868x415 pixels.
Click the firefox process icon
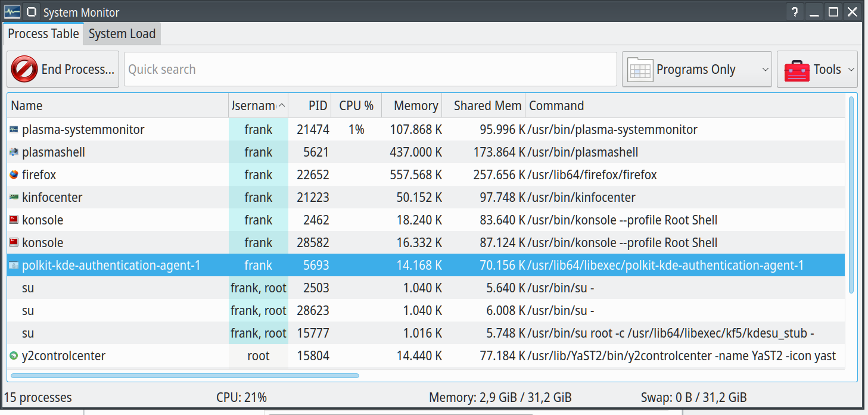pos(14,175)
